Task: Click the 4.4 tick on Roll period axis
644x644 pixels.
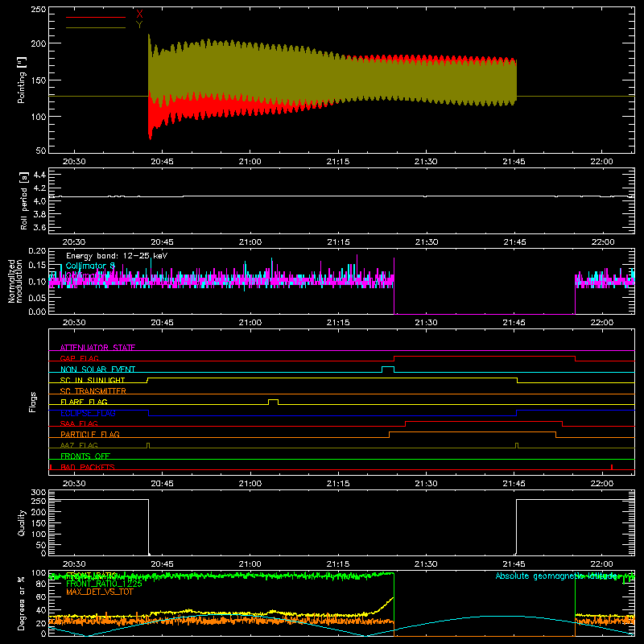Action: (39, 175)
